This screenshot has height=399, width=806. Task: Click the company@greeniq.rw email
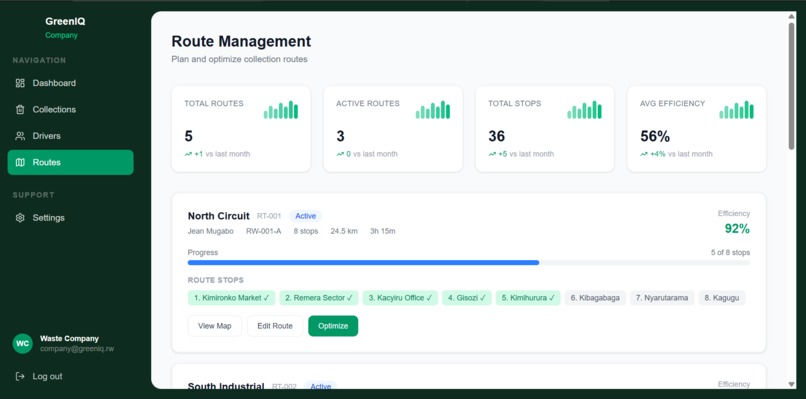coord(77,349)
